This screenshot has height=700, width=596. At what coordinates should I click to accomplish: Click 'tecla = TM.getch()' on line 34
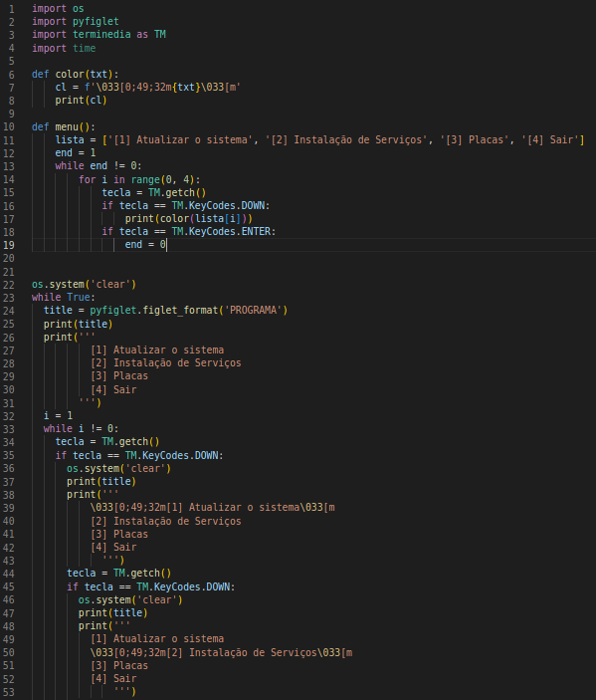tap(107, 441)
